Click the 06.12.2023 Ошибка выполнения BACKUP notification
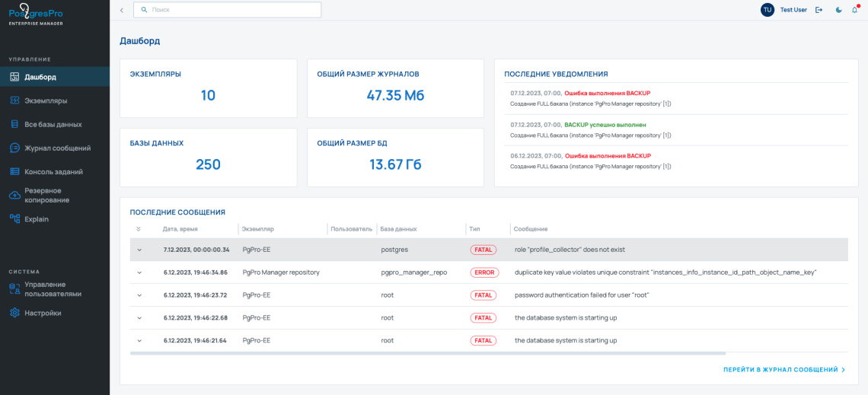Screen dimensions: 868x395 click(676, 161)
